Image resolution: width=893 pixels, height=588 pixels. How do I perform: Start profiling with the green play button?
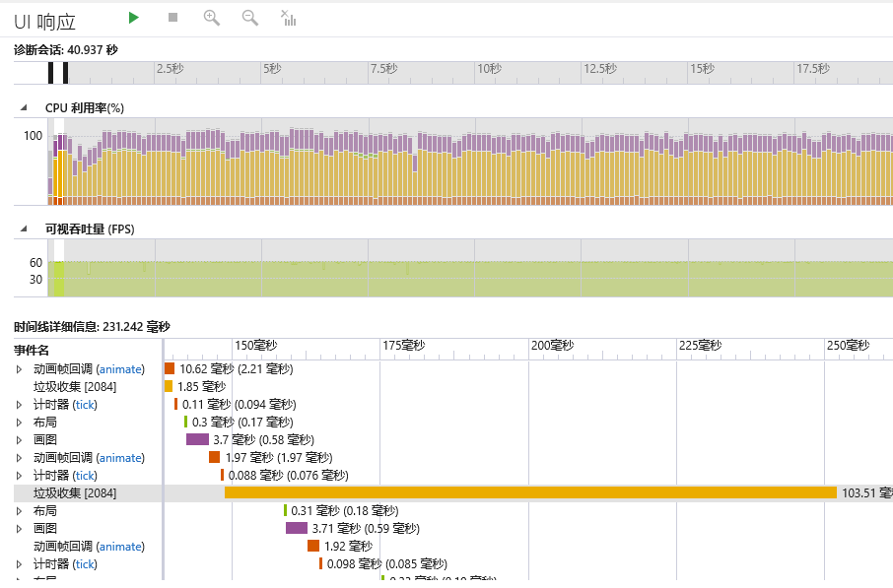134,18
